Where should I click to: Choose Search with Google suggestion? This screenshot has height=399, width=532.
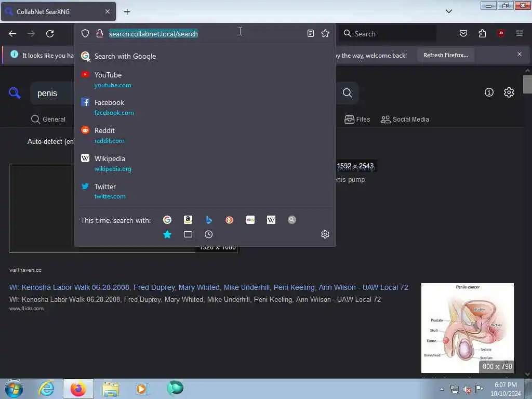coord(205,56)
